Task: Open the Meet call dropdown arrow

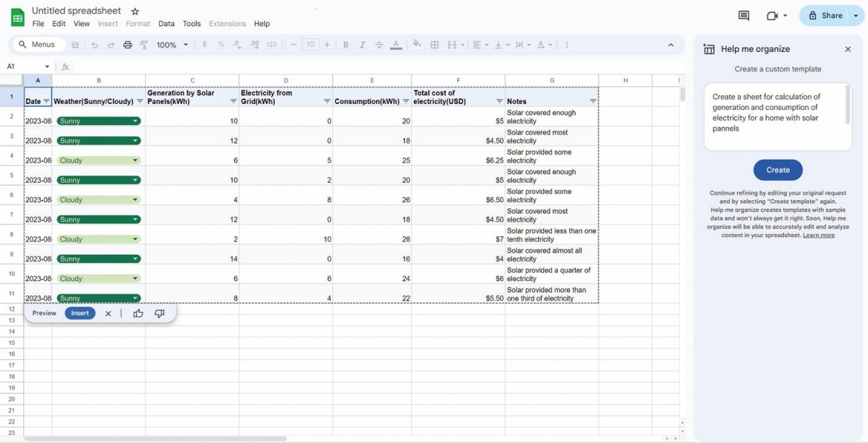Action: [x=786, y=16]
